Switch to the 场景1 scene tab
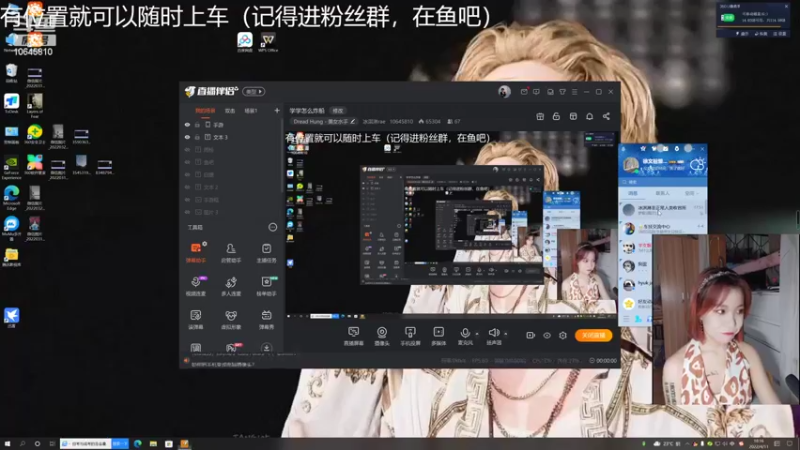 click(251, 111)
